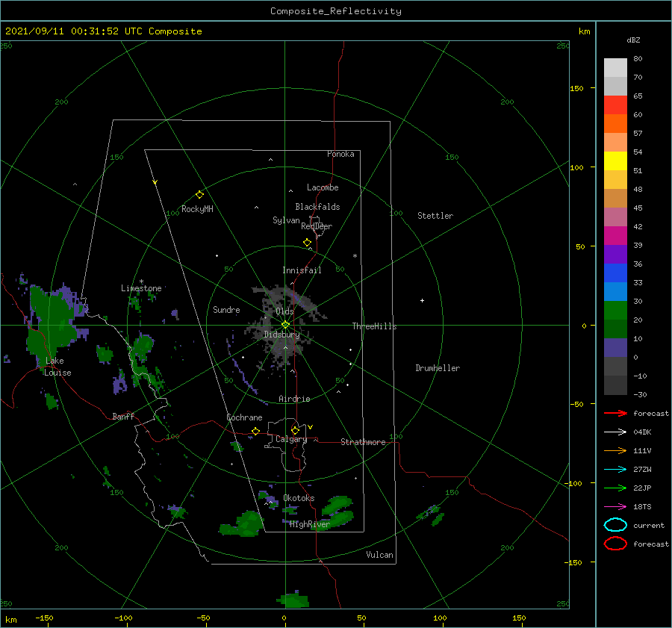Click yellow diamond marker beside RockyMH

(199, 195)
